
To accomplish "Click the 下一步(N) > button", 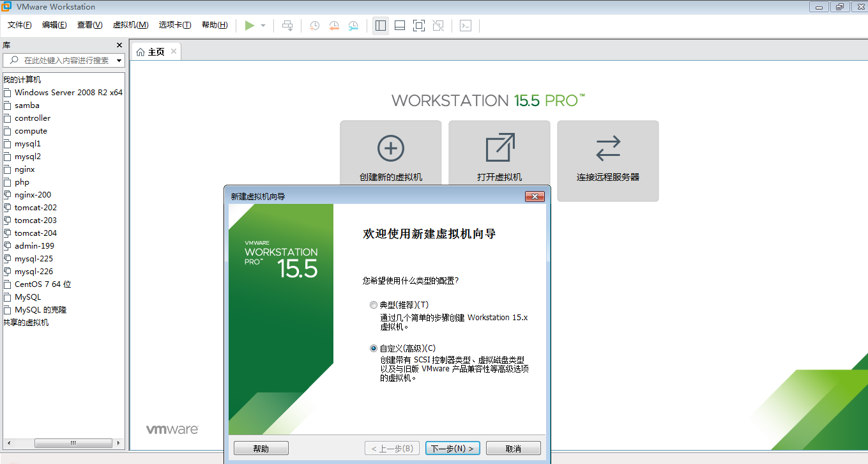I will coord(453,449).
